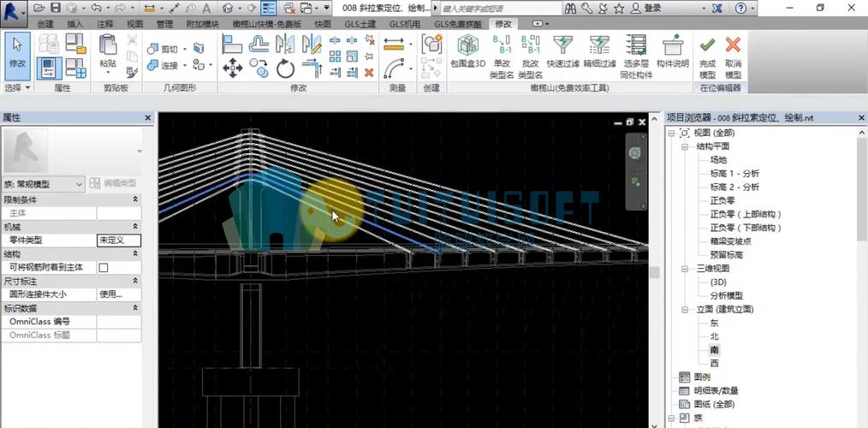The width and height of the screenshot is (868, 428).
Task: Click the greyed 编辑类型 edit type button
Action: point(113,183)
